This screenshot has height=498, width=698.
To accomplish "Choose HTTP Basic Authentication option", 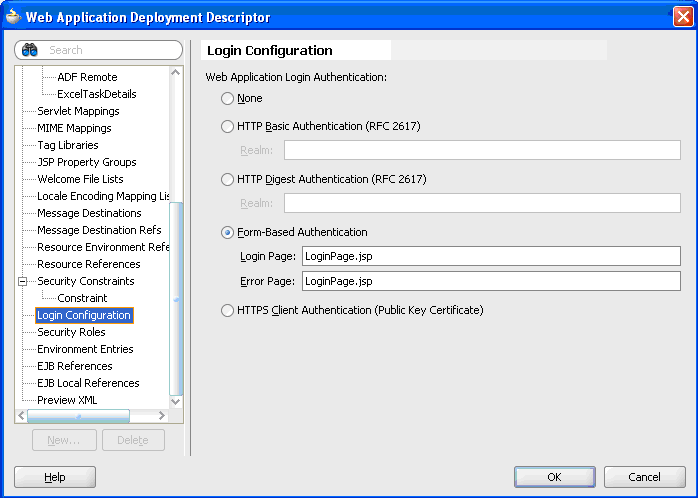I will [x=227, y=126].
